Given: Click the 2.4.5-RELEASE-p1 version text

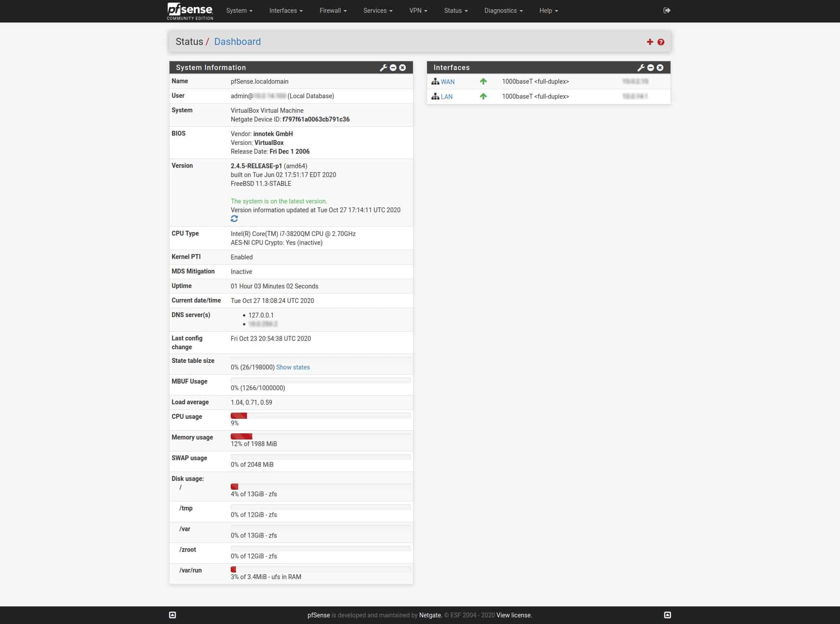Looking at the screenshot, I should pyautogui.click(x=256, y=166).
